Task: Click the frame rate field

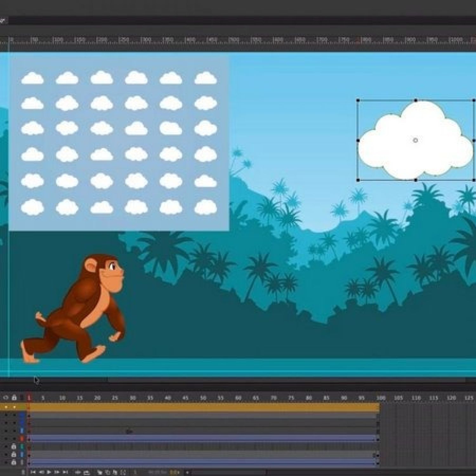Action: coord(175,472)
